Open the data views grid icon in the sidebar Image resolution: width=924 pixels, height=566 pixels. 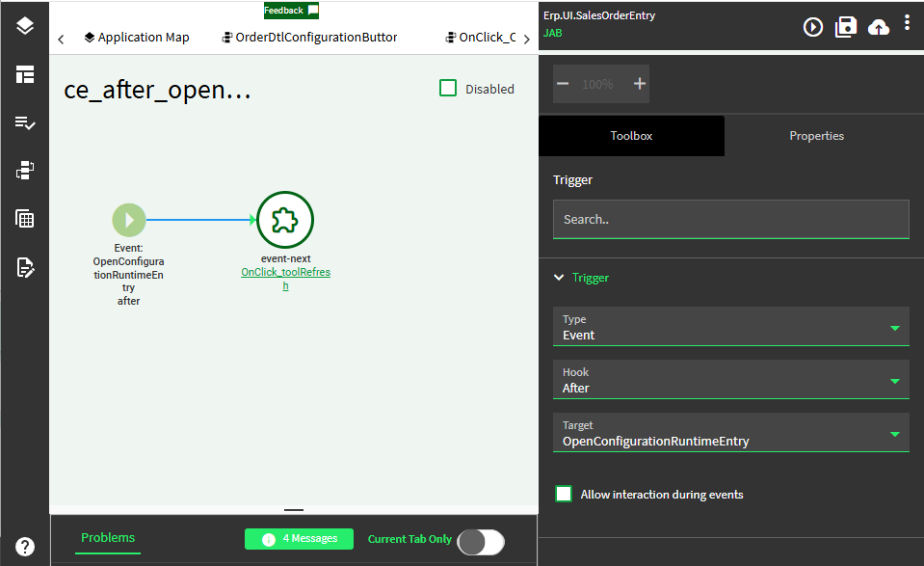tap(25, 219)
